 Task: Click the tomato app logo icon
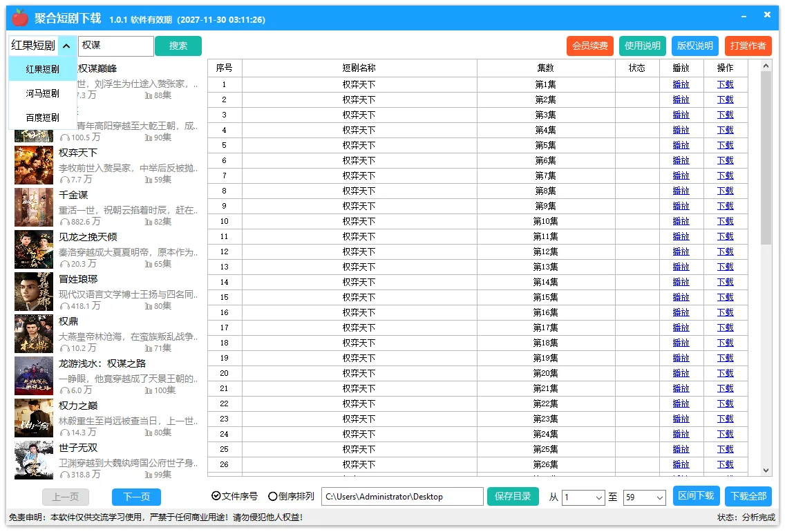click(19, 15)
